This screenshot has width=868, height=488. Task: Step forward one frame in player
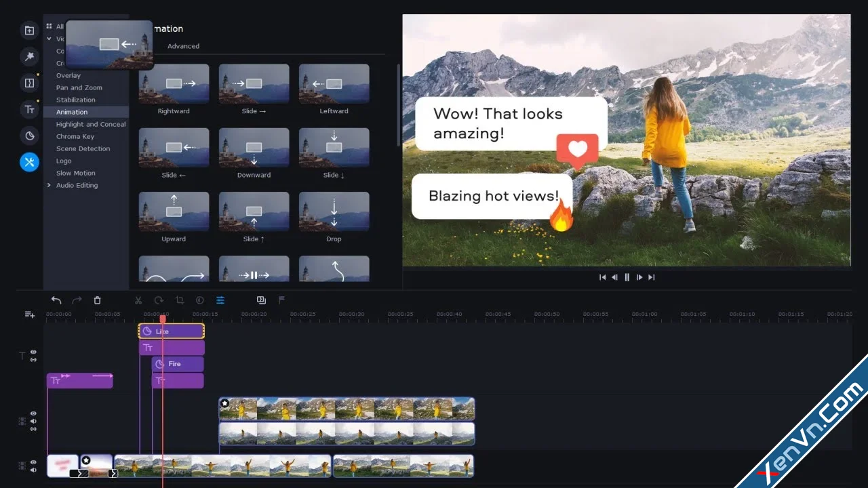(x=639, y=277)
